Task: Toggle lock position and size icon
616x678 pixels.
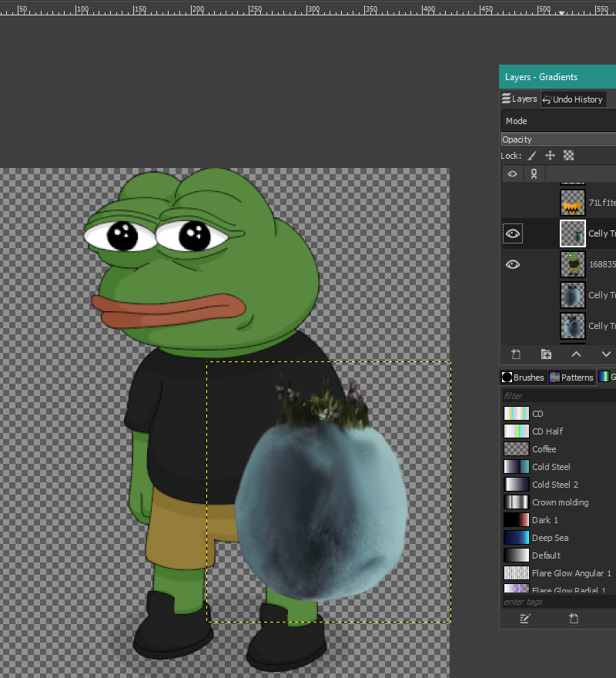Action: pyautogui.click(x=550, y=156)
